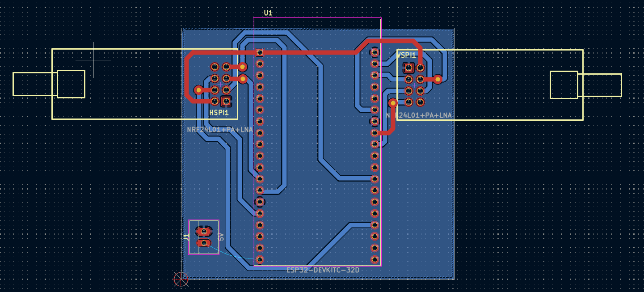Select the ESP32-DEVKITC-32D value text
Screen dimensions: 644x292
[323, 270]
